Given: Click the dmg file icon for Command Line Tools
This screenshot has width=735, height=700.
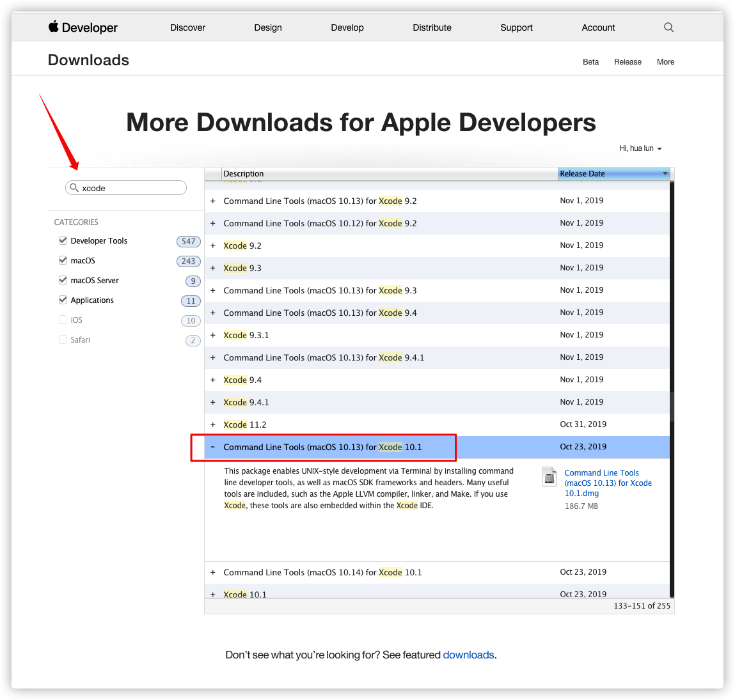Looking at the screenshot, I should click(549, 477).
